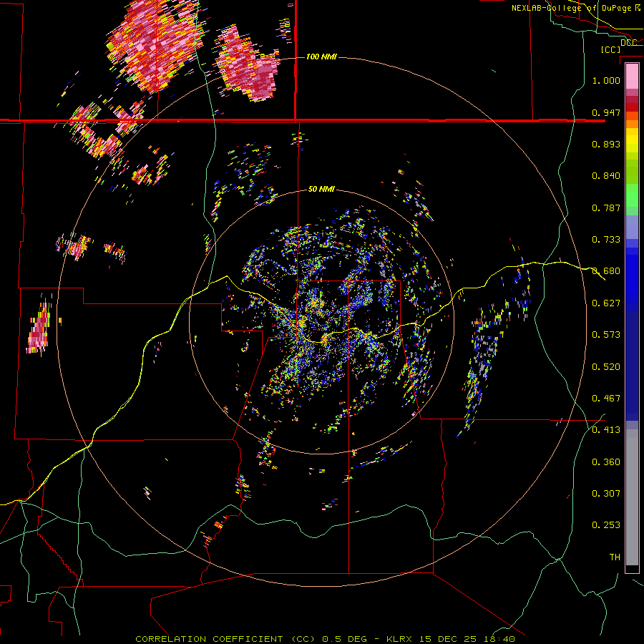Click the [CC] color scale heading

(x=611, y=49)
